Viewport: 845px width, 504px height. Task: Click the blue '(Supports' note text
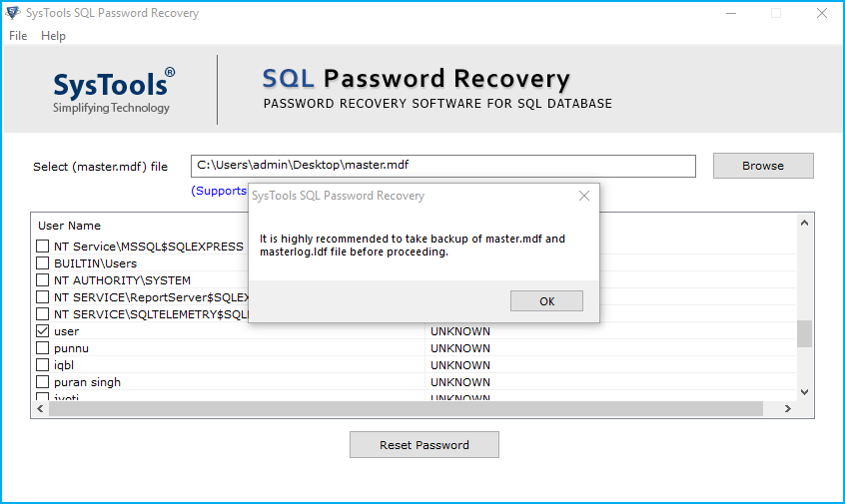(219, 192)
